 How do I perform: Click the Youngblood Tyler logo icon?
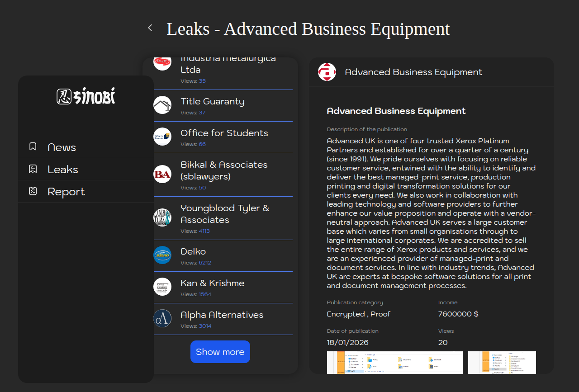point(162,218)
